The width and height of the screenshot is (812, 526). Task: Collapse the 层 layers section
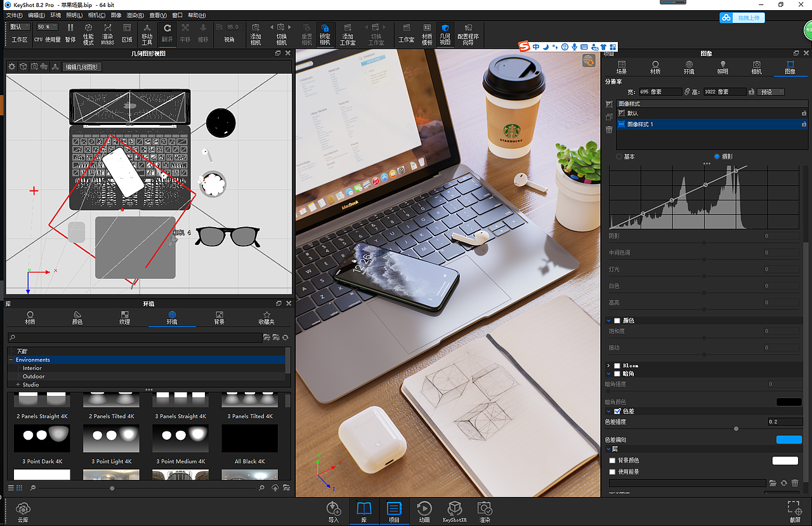[x=608, y=449]
